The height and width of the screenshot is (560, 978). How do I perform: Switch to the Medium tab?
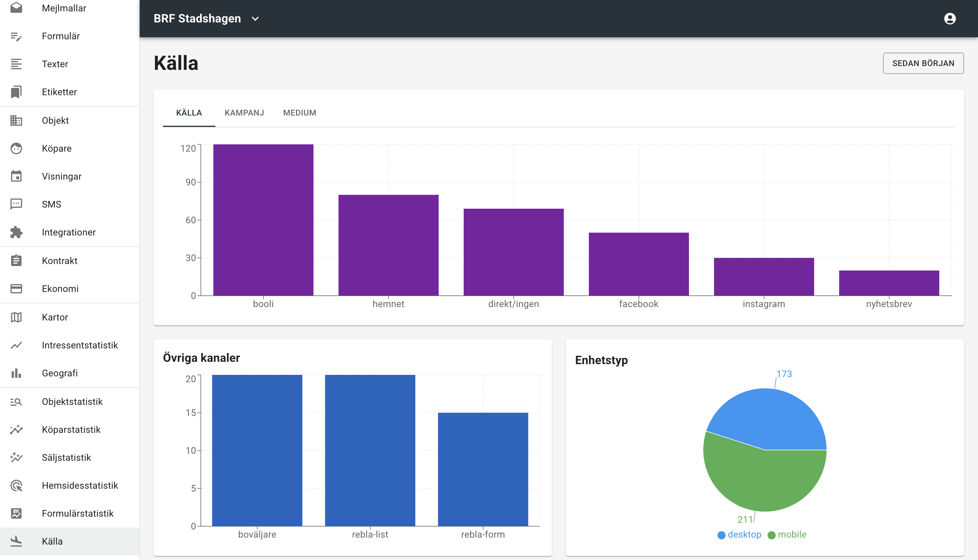pos(299,113)
